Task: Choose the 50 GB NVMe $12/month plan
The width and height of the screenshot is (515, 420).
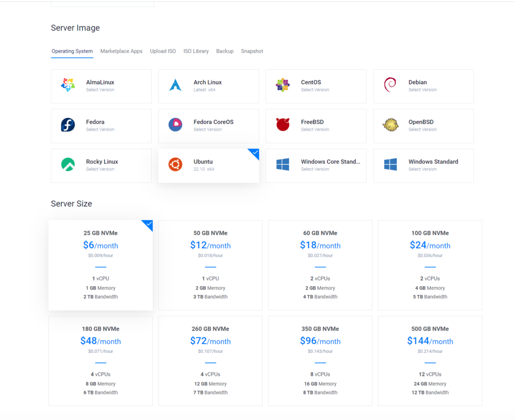Action: [211, 265]
